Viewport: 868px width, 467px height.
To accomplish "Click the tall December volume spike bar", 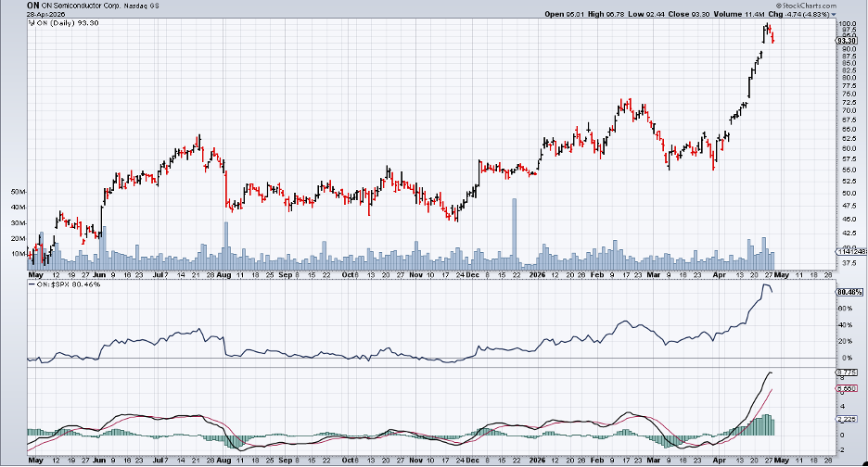I will point(514,233).
